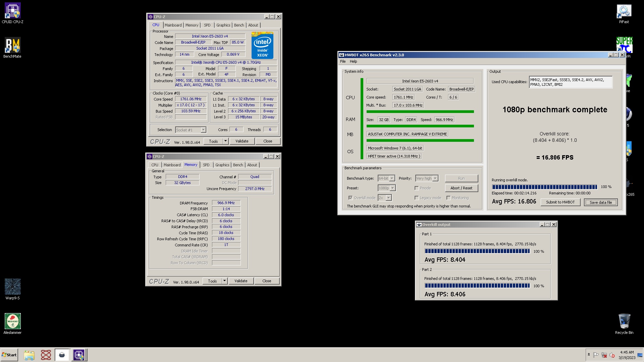
Task: Click the top CPU-Z window title icon
Action: 151,17
